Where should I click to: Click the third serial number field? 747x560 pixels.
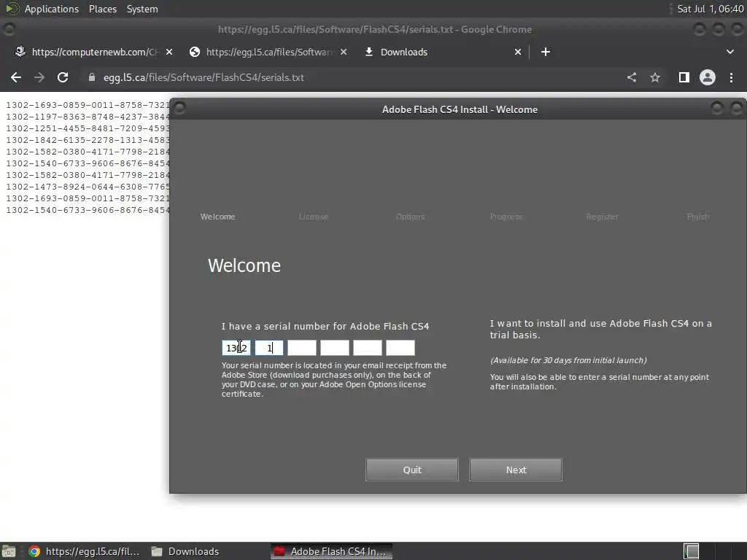[x=301, y=348]
